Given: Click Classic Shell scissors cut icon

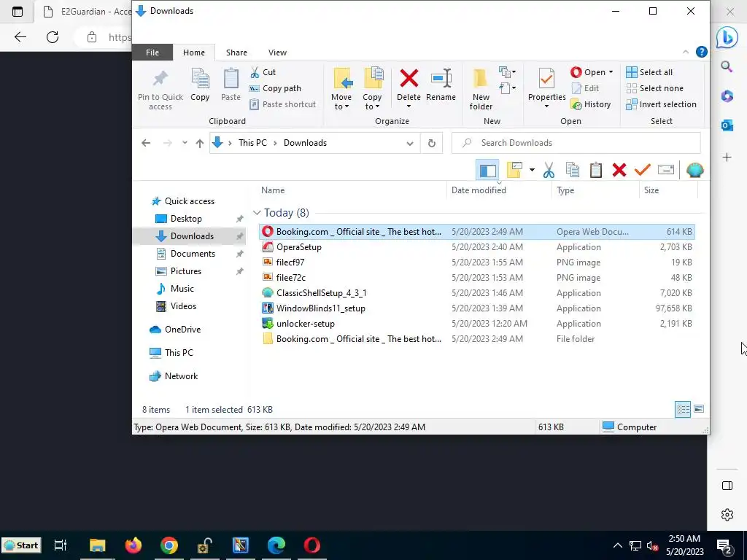Looking at the screenshot, I should click(549, 170).
